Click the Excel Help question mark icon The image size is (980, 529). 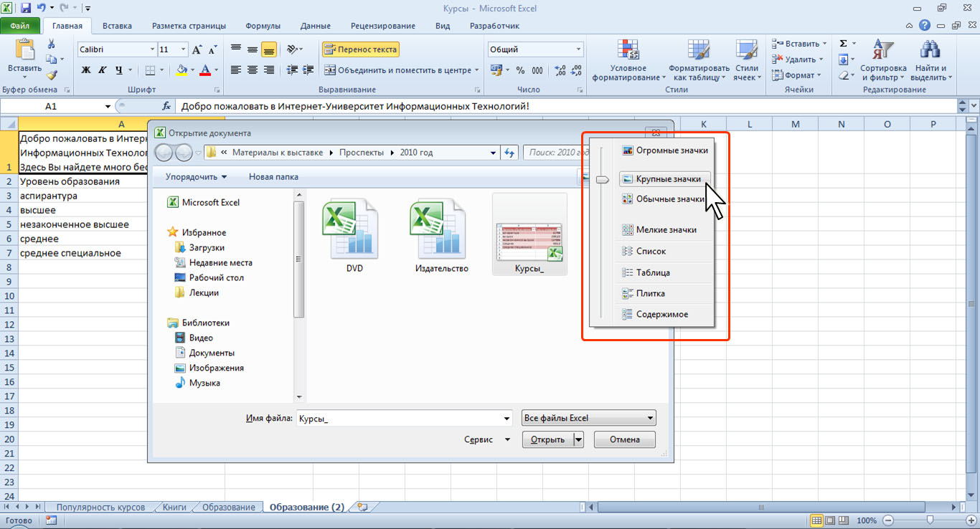click(x=925, y=26)
